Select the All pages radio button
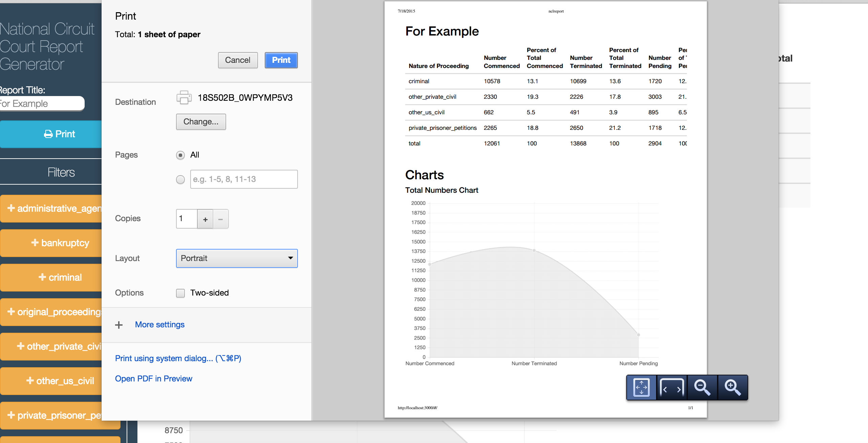 pyautogui.click(x=180, y=155)
